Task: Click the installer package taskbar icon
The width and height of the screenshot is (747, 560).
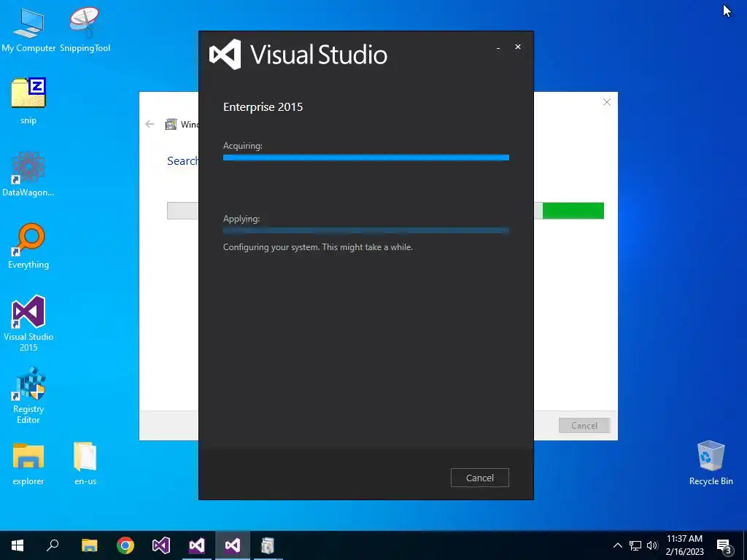Action: 268,545
